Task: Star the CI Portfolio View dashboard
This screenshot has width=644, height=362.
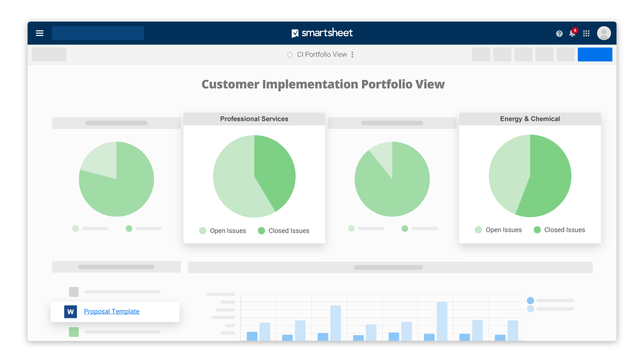Action: coord(290,54)
